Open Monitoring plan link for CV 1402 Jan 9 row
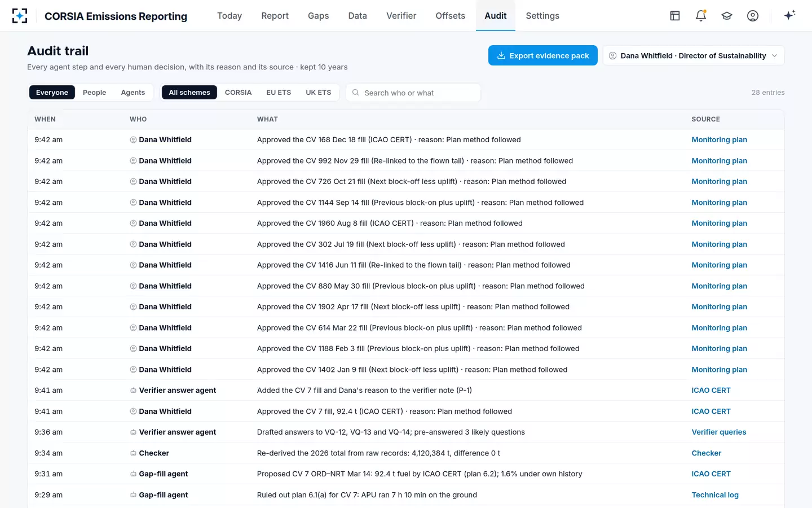 pos(719,370)
